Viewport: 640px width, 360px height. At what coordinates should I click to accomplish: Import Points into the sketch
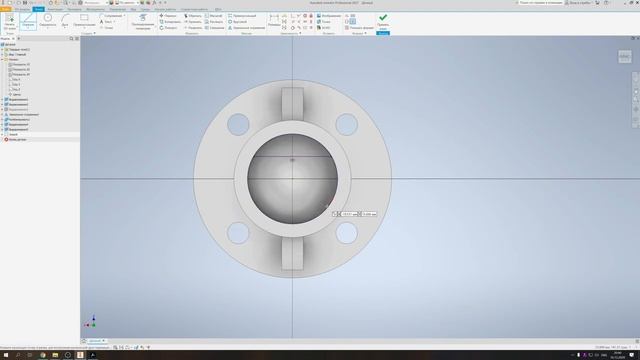point(324,22)
